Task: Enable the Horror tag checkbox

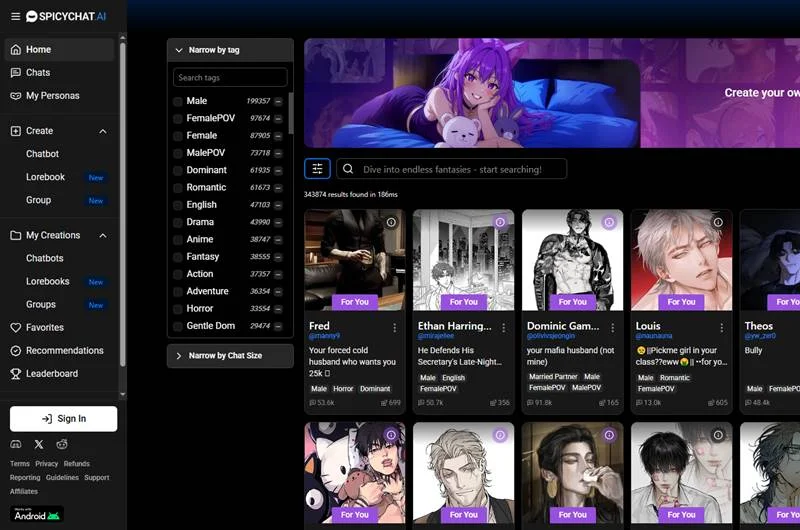Action: [178, 309]
